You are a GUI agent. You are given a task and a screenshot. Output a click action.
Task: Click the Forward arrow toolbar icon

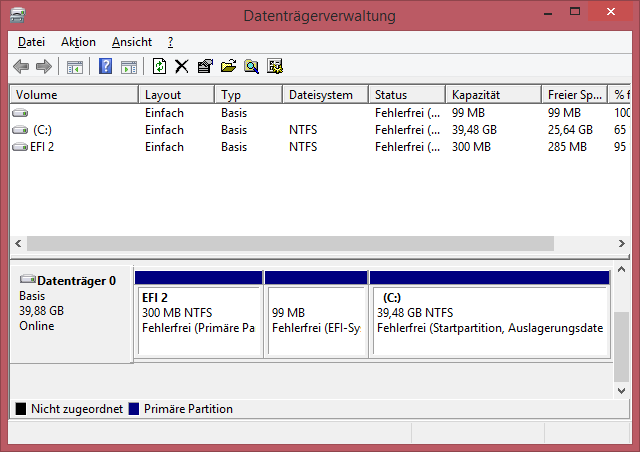[x=44, y=67]
